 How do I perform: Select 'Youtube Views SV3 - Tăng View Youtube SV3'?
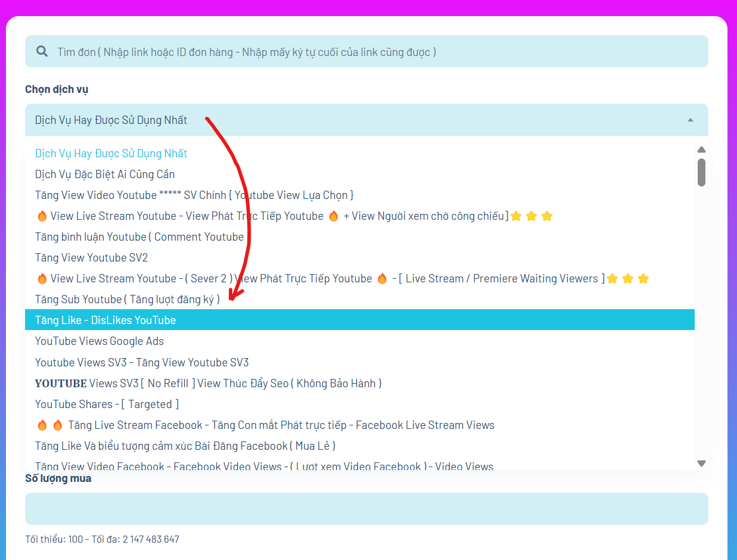pyautogui.click(x=142, y=362)
